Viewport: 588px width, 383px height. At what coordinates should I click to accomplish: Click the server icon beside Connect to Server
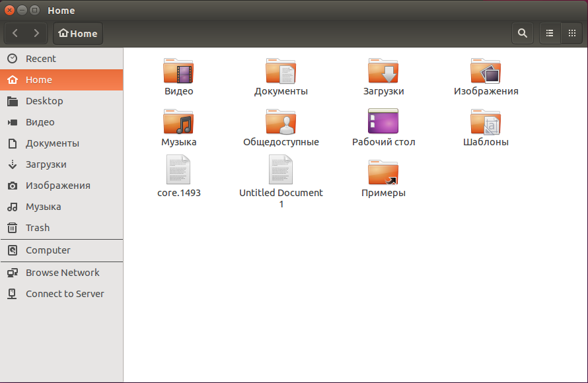[x=13, y=294]
